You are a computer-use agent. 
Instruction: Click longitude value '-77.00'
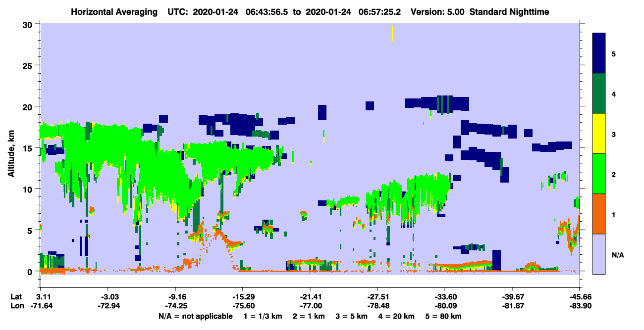tap(310, 306)
